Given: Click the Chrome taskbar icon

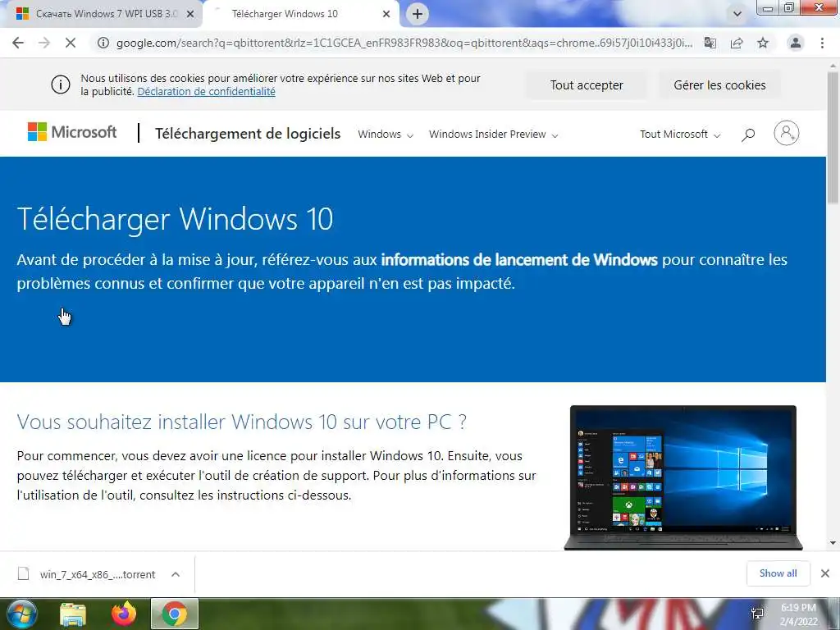Looking at the screenshot, I should (x=175, y=614).
